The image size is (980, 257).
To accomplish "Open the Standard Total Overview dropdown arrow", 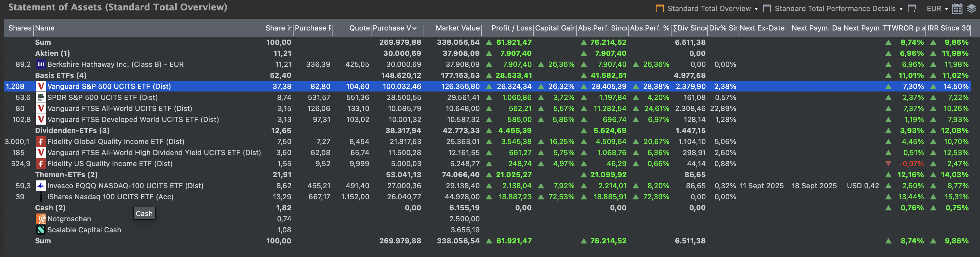I will pos(756,9).
